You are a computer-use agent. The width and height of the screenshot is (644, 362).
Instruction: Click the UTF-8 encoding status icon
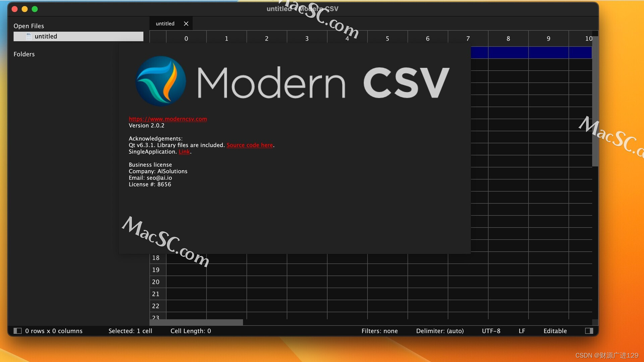[x=490, y=330]
